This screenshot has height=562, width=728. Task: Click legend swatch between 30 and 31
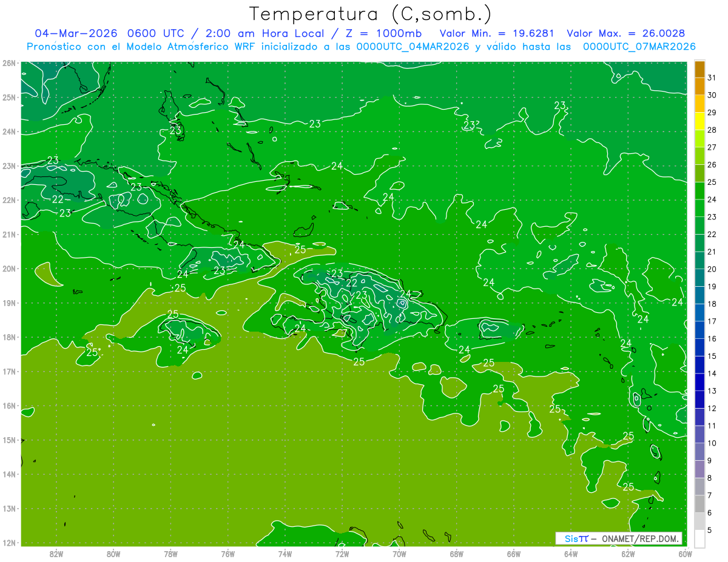pos(699,87)
